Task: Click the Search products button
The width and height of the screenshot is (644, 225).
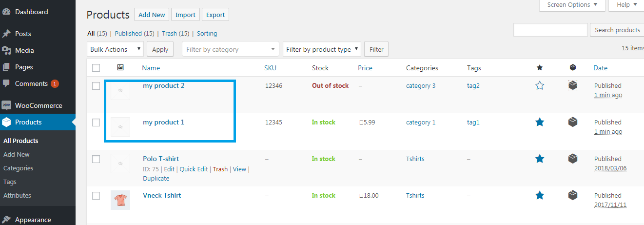Action: (x=617, y=30)
